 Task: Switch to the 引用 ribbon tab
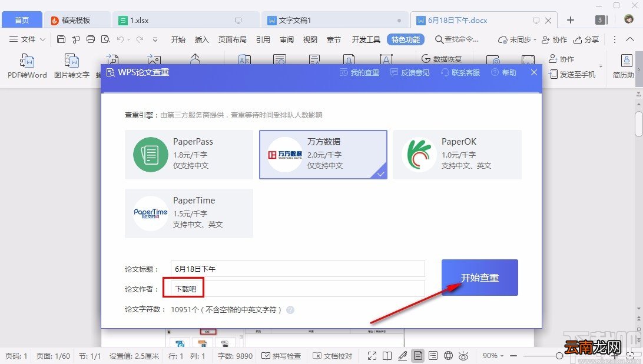tap(263, 40)
